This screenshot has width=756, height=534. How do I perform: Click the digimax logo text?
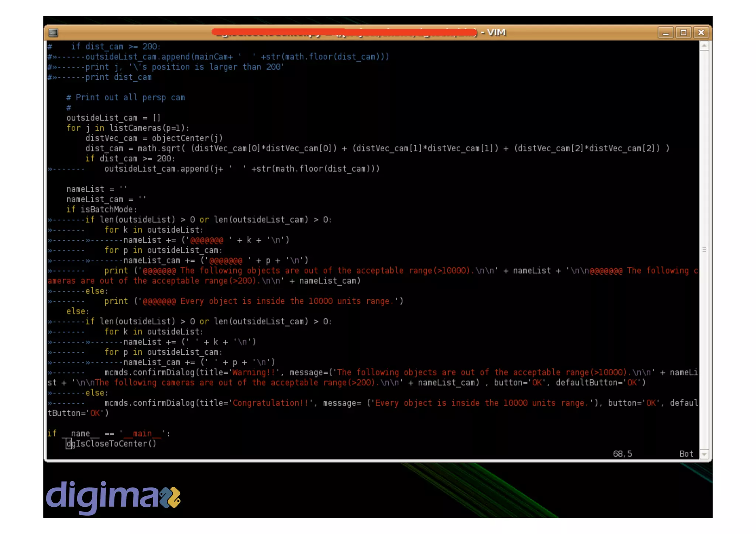tap(102, 496)
